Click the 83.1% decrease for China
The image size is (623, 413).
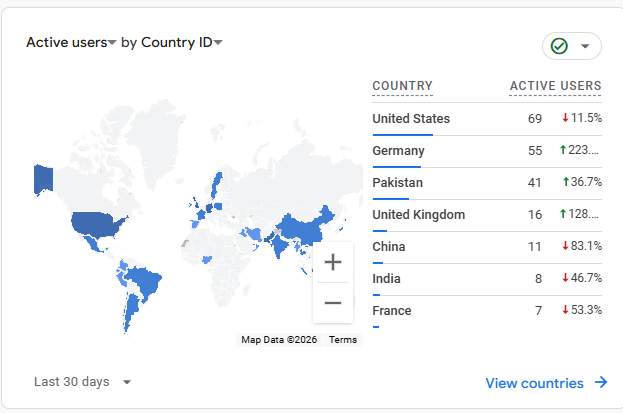582,246
